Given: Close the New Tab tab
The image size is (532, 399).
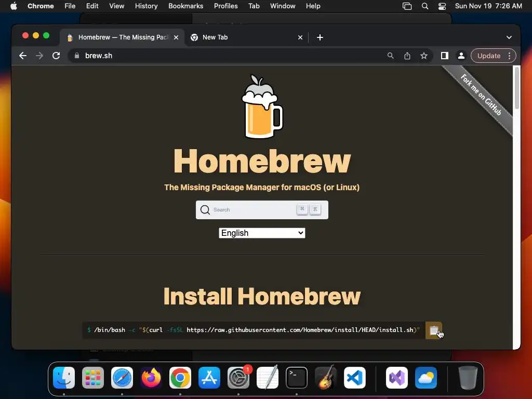Looking at the screenshot, I should (300, 37).
